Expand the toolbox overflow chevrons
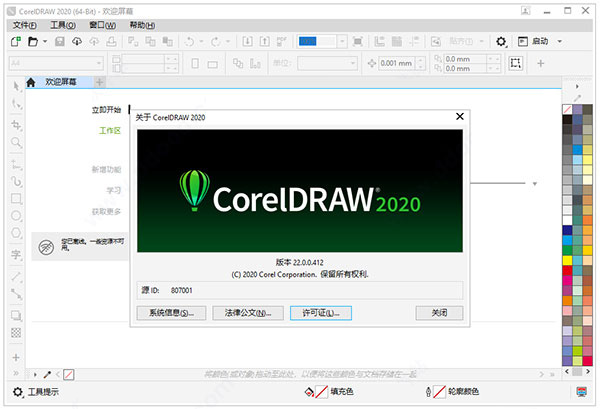The image size is (600, 409). [16, 373]
